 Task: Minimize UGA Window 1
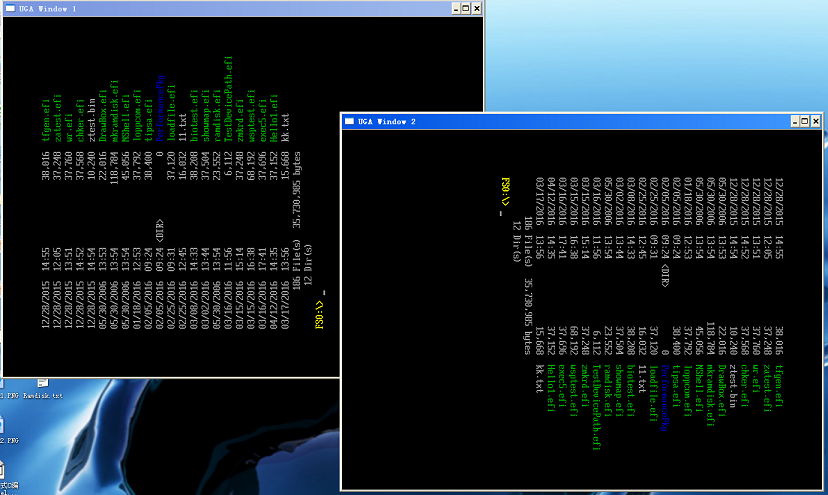click(456, 8)
